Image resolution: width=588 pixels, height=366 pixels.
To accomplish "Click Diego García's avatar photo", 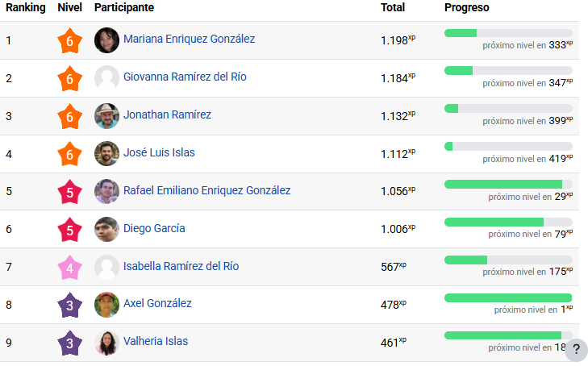I will tap(106, 230).
